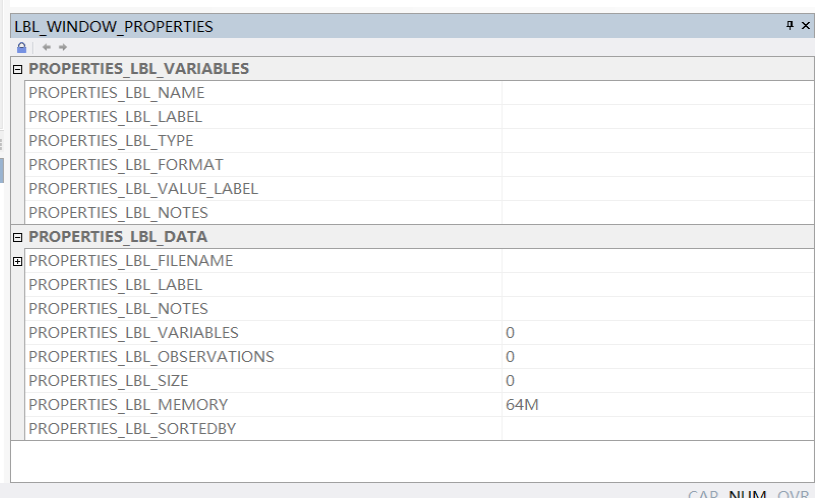
Task: Collapse the PROPERTIES_LBL_VARIABLES section
Action: (17, 69)
